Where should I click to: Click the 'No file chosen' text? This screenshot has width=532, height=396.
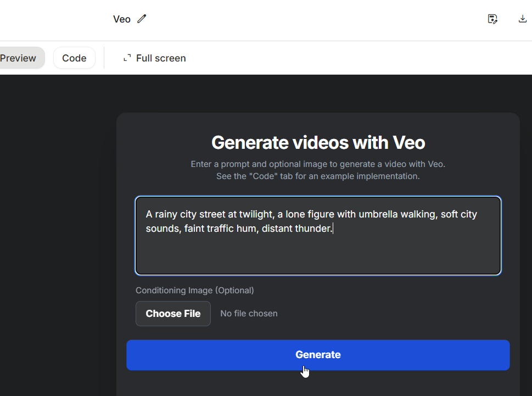coord(249,314)
